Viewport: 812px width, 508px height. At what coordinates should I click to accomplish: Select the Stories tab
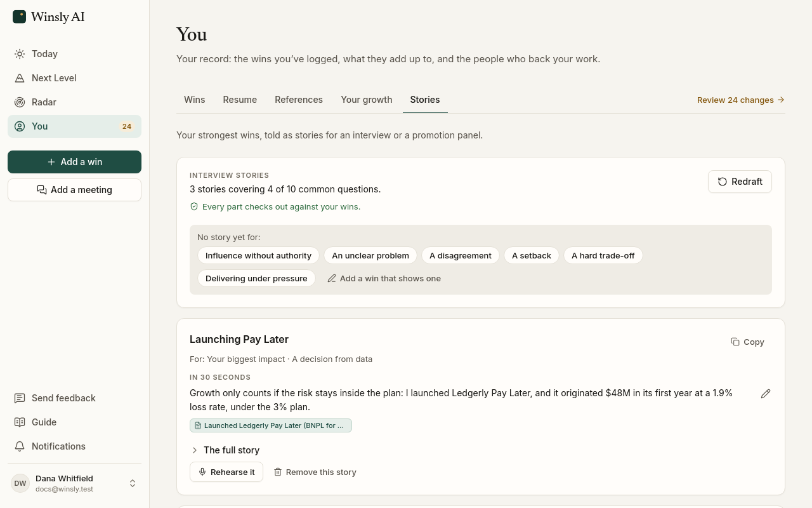[425, 100]
